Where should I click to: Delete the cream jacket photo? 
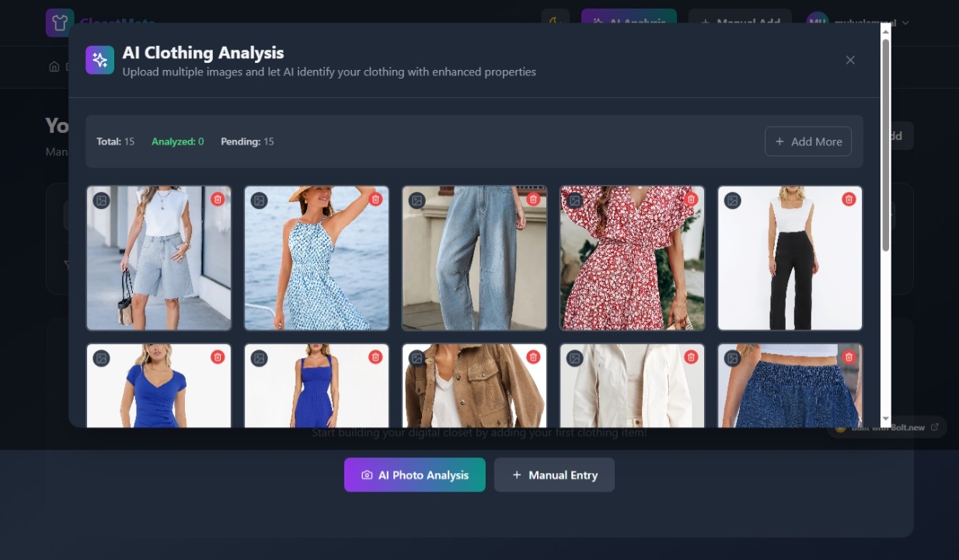click(x=691, y=357)
